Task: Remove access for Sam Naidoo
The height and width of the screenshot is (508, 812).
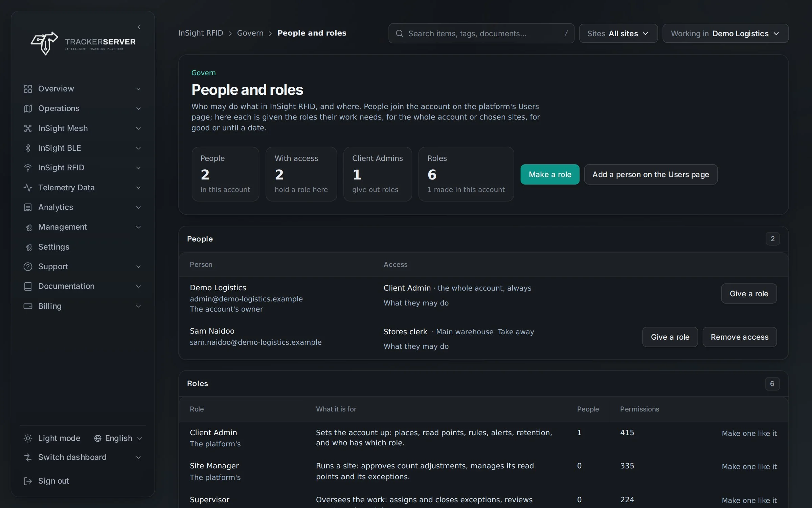Action: pyautogui.click(x=740, y=337)
